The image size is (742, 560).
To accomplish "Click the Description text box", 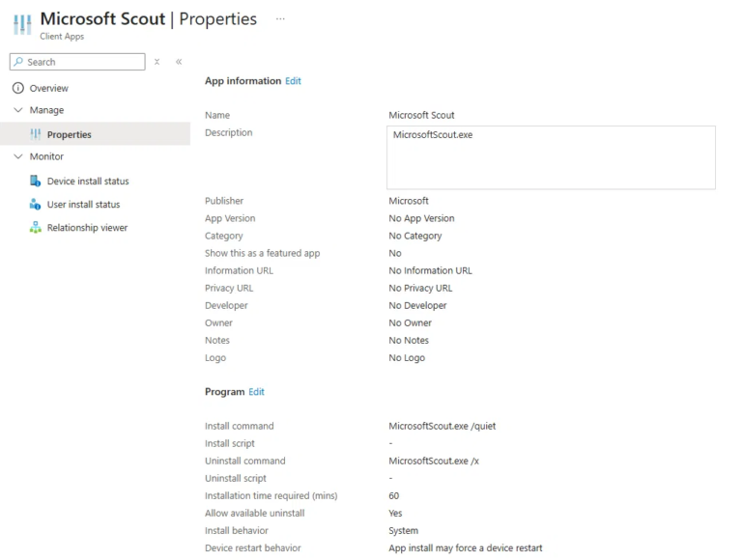I will point(551,157).
